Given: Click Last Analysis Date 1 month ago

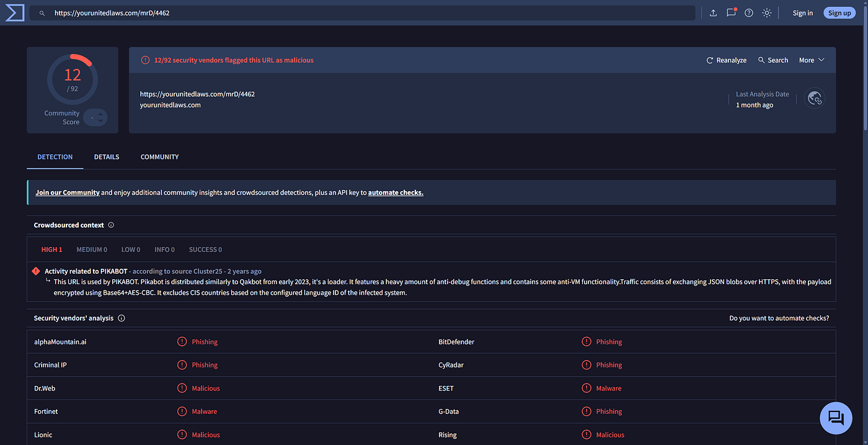Looking at the screenshot, I should click(762, 99).
